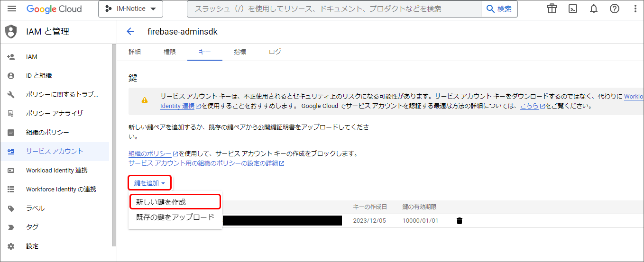644x262 pixels.
Task: Open the notifications bell icon
Action: point(594,9)
